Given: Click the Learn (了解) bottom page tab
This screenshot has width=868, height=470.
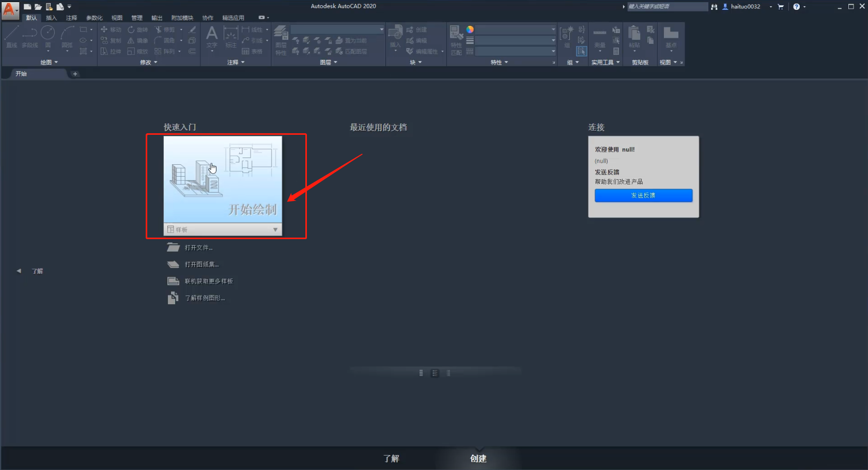Looking at the screenshot, I should [391, 459].
